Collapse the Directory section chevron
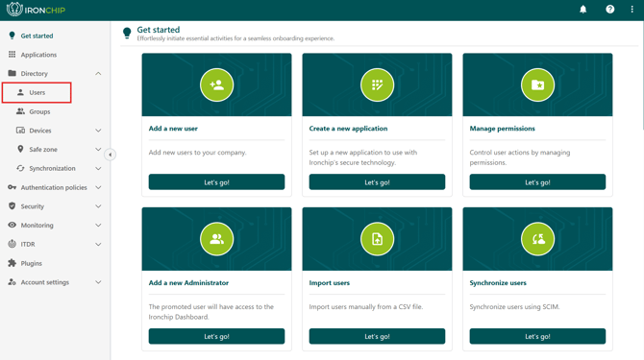 [98, 73]
